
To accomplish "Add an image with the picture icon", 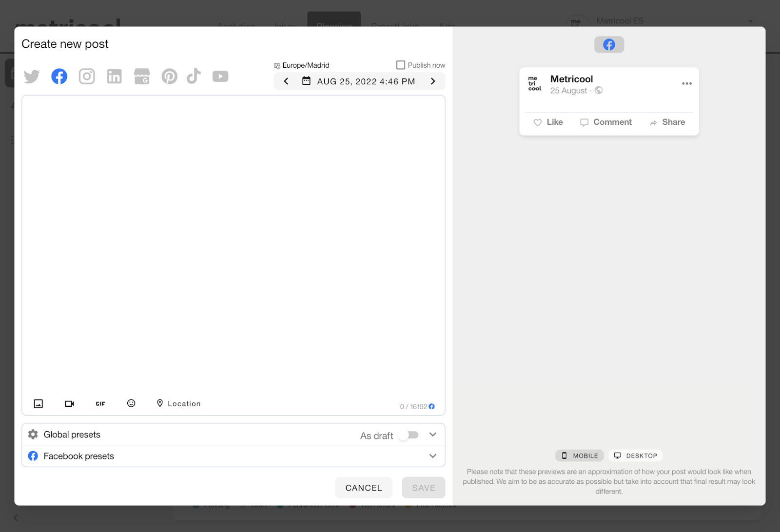I will (x=39, y=403).
